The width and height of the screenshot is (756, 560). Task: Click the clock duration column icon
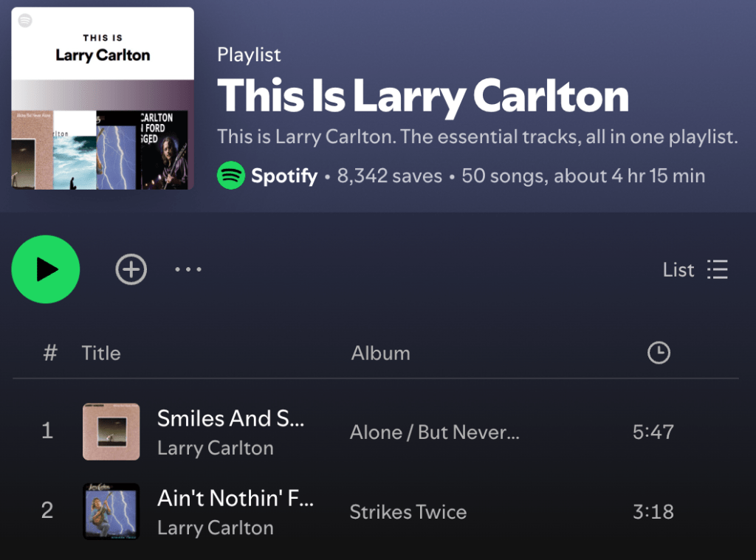coord(659,353)
